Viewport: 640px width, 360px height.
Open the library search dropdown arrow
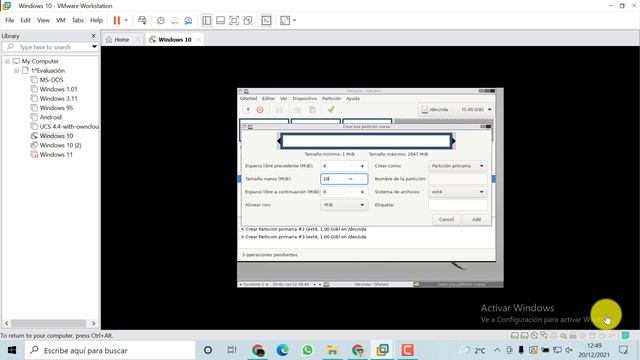[x=94, y=47]
